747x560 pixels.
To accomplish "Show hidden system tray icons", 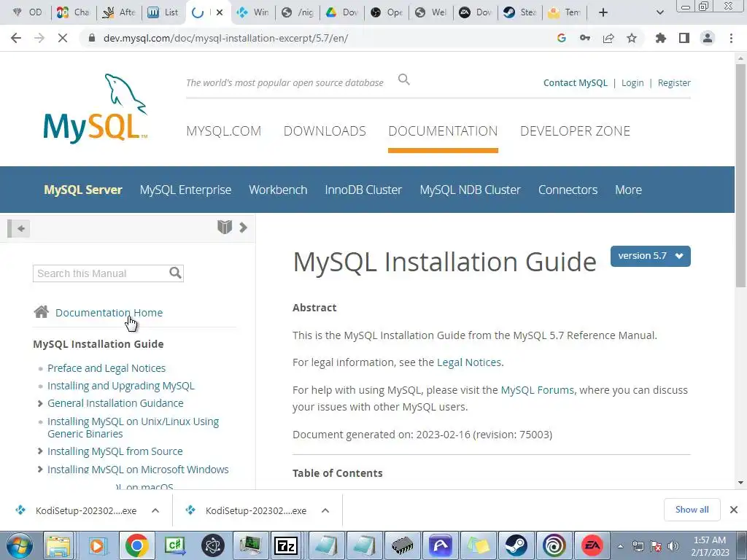I will click(x=620, y=546).
